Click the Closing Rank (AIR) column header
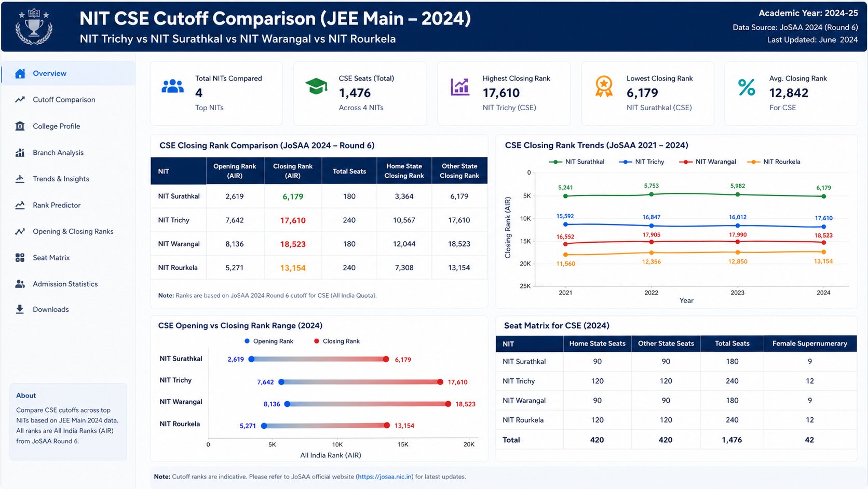This screenshot has height=489, width=868. point(293,171)
